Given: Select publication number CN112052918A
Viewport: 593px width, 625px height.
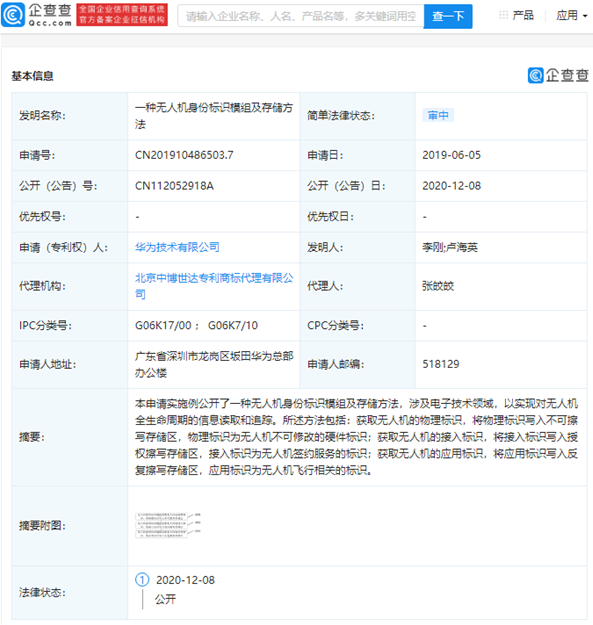Looking at the screenshot, I should [x=174, y=186].
